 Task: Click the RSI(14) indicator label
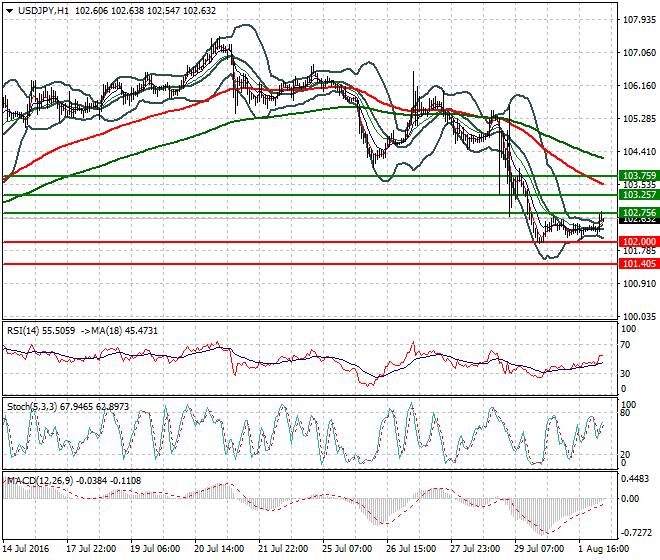pos(41,331)
